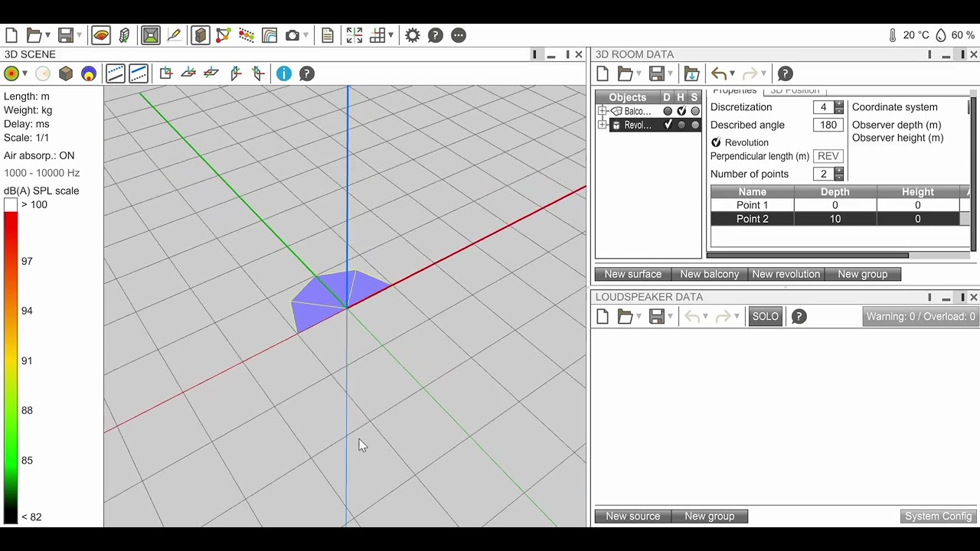This screenshot has width=980, height=551.
Task: Open settings gear icon
Action: [413, 35]
